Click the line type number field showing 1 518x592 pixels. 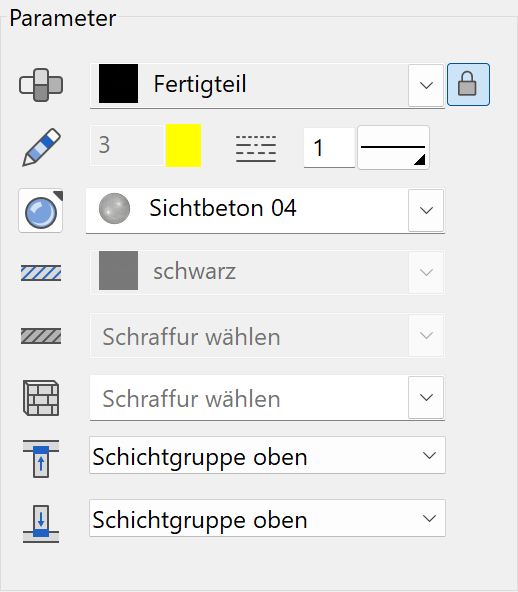[329, 147]
